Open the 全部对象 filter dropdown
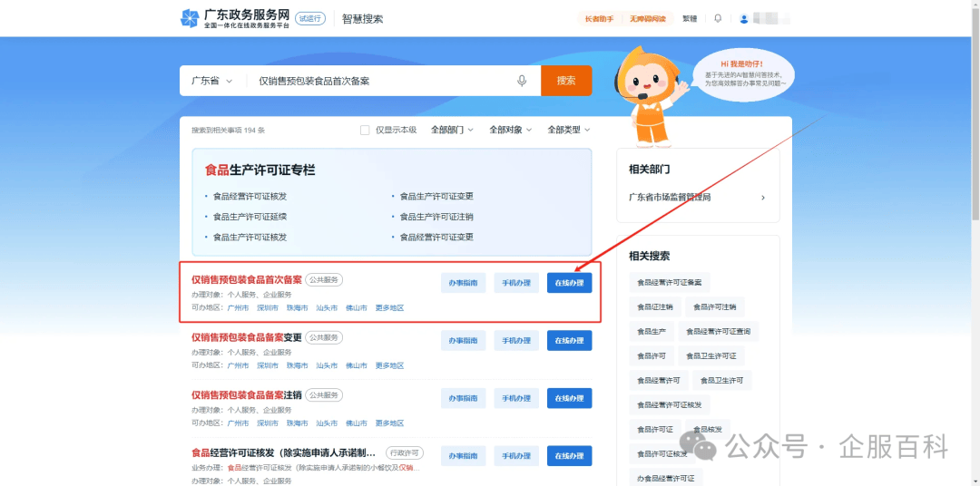The image size is (980, 486). (x=510, y=130)
